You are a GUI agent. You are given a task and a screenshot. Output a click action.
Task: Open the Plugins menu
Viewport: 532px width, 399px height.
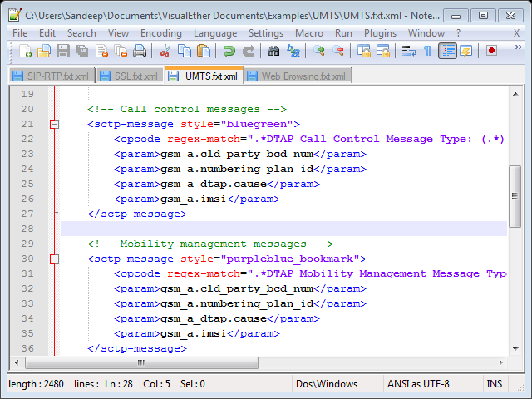click(x=380, y=33)
